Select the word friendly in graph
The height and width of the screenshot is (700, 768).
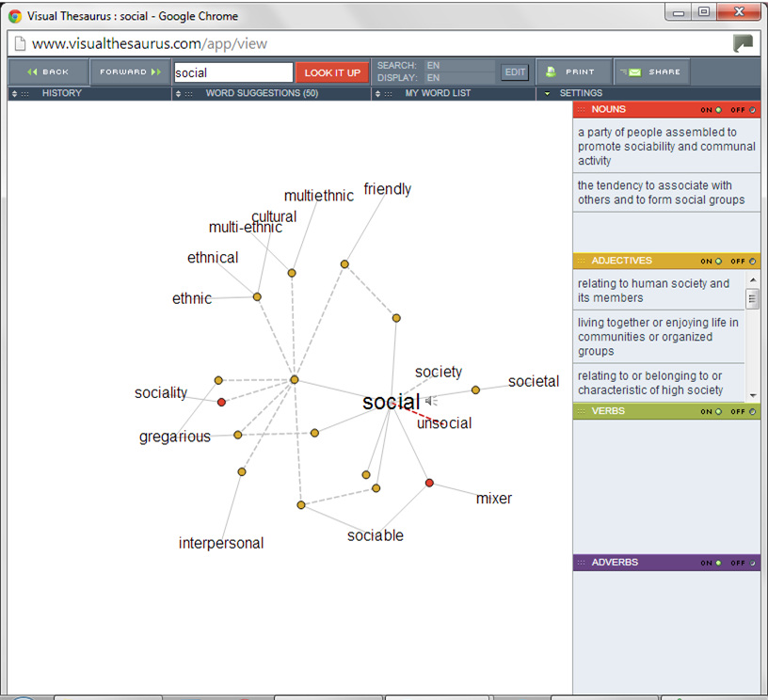pos(388,189)
